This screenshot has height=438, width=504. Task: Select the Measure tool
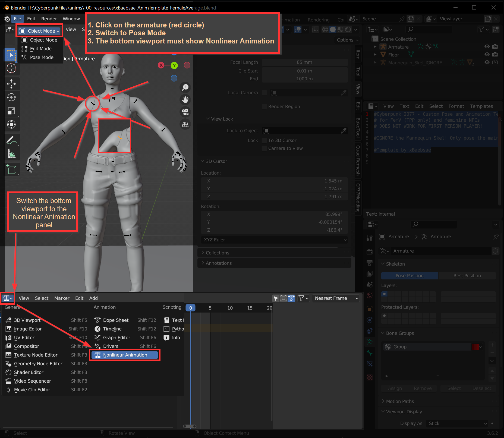pyautogui.click(x=11, y=154)
